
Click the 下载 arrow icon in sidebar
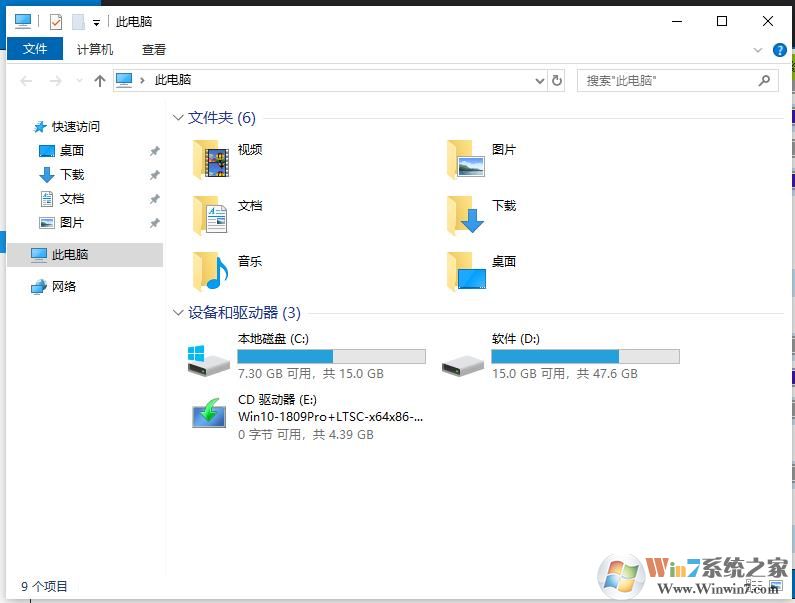[47, 174]
